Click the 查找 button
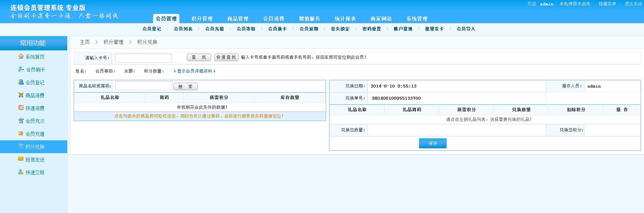Viewport: 644px width, 213px height. click(x=199, y=57)
